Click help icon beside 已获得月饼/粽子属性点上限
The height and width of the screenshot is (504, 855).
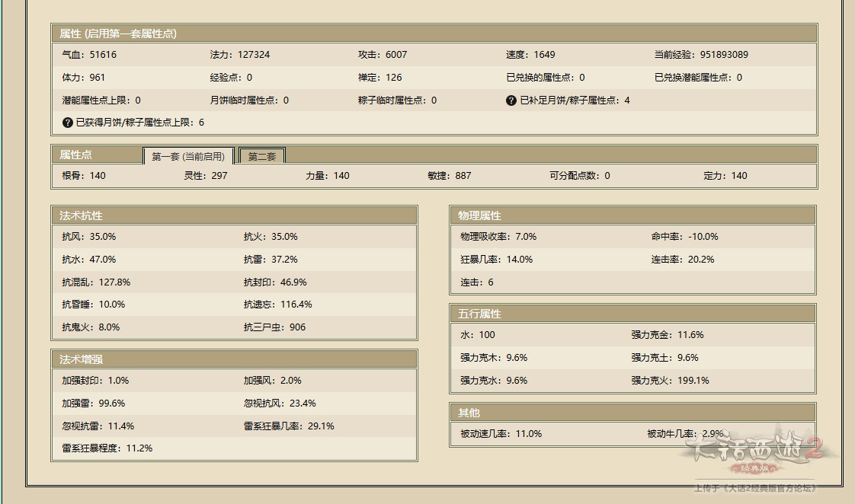pyautogui.click(x=68, y=123)
